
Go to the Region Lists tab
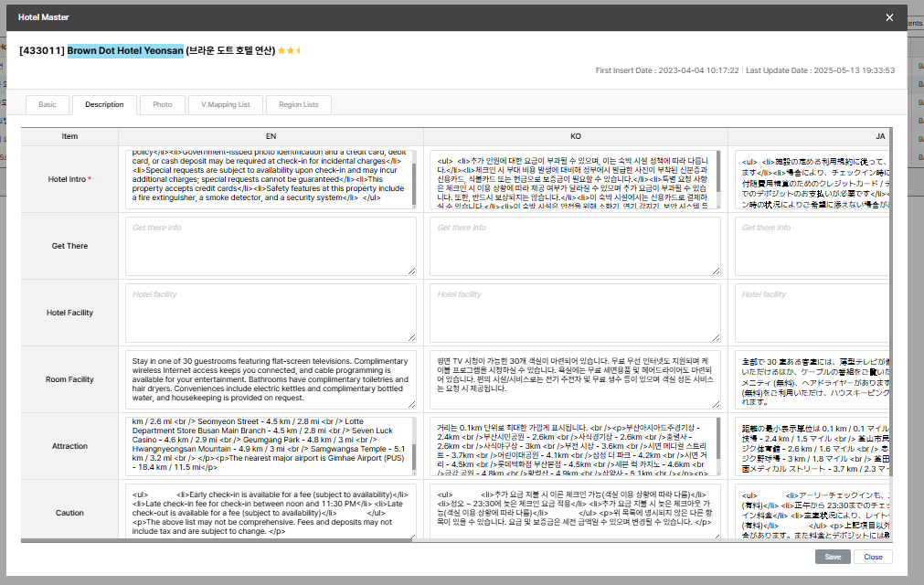[299, 104]
